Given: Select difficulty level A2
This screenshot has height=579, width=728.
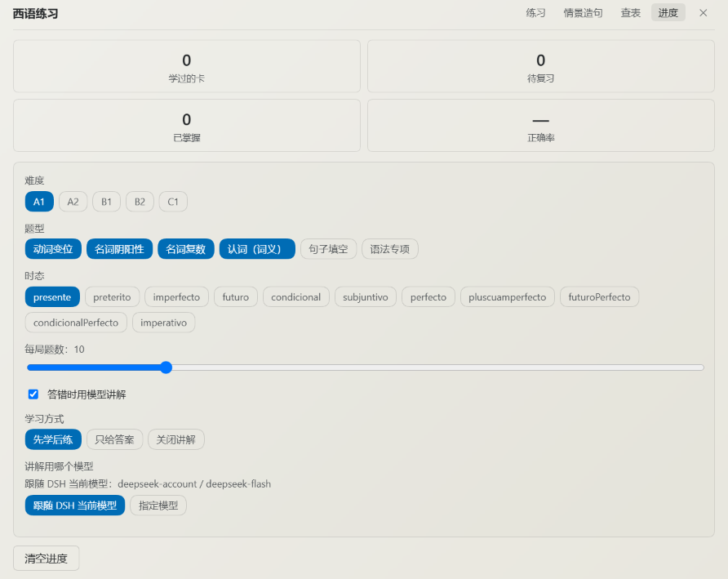Looking at the screenshot, I should coord(73,202).
